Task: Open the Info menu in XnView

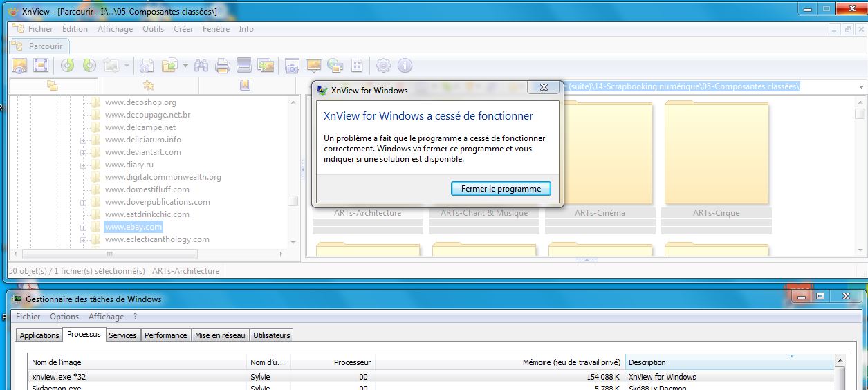Action: pyautogui.click(x=246, y=29)
